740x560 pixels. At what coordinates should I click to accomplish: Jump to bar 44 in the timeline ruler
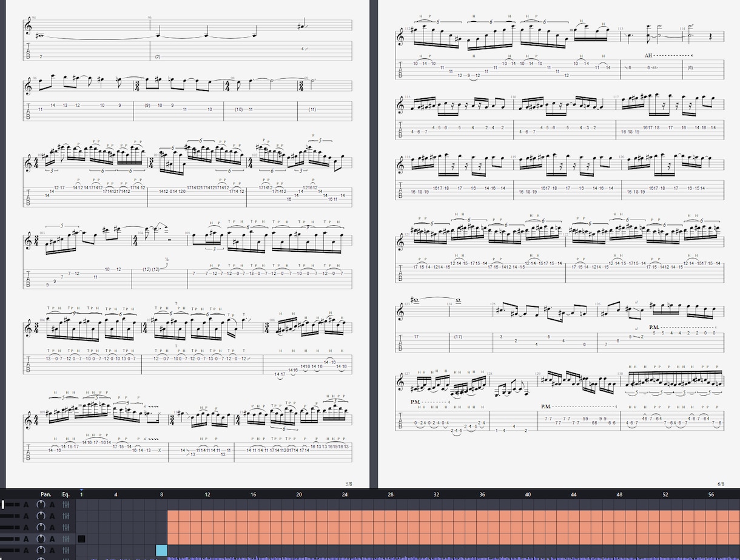pos(574,494)
